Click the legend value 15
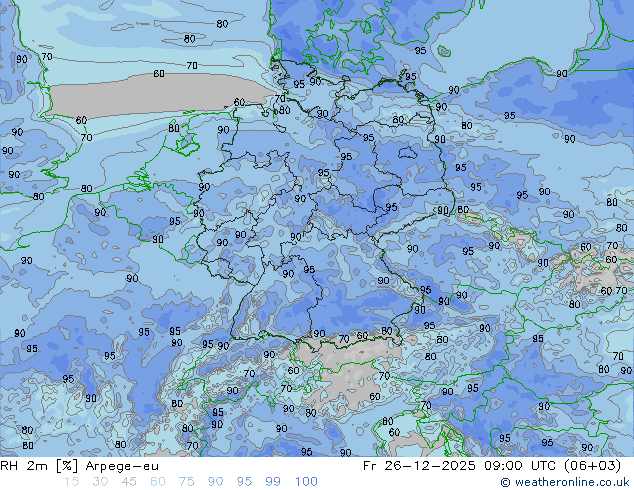 click(71, 482)
